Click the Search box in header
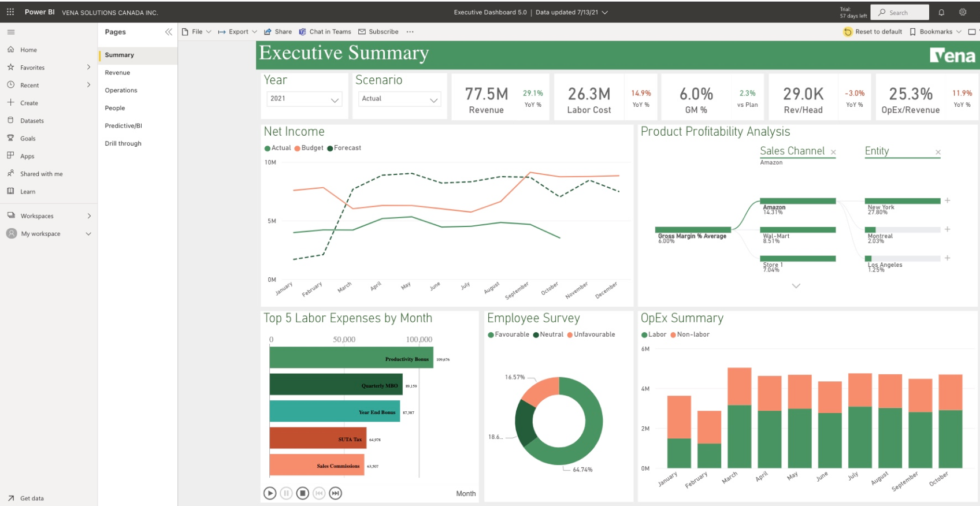This screenshot has width=980, height=506. (x=900, y=12)
